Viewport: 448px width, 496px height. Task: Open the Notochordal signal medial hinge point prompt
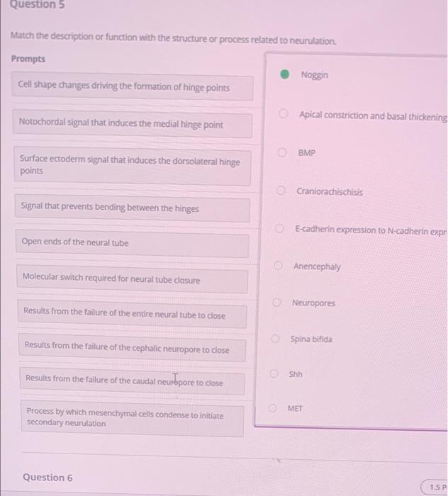point(133,123)
